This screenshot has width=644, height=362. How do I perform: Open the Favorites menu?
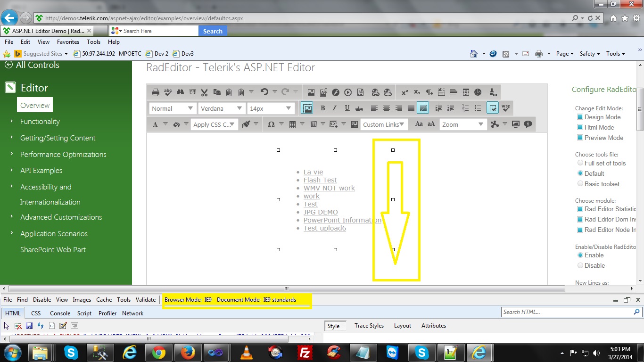point(68,42)
